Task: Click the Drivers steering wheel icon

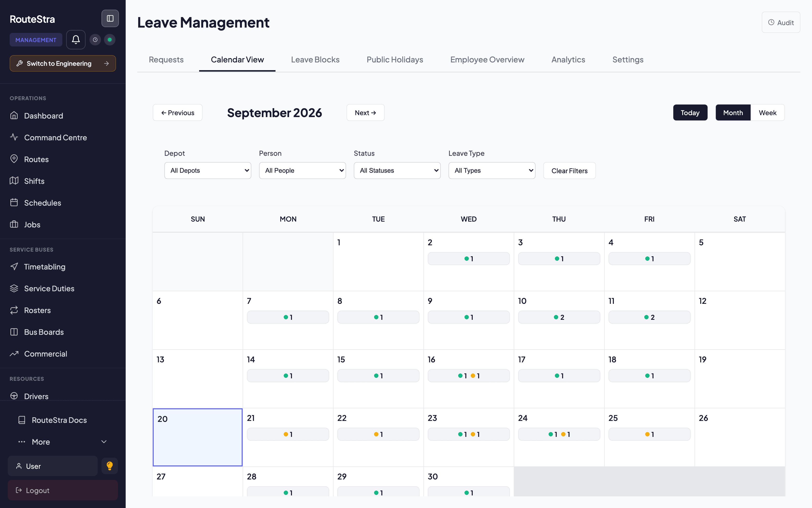Action: click(x=14, y=396)
